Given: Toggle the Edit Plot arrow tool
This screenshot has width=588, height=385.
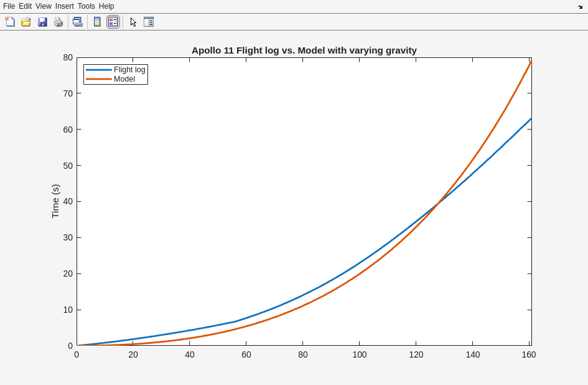Looking at the screenshot, I should (x=133, y=22).
